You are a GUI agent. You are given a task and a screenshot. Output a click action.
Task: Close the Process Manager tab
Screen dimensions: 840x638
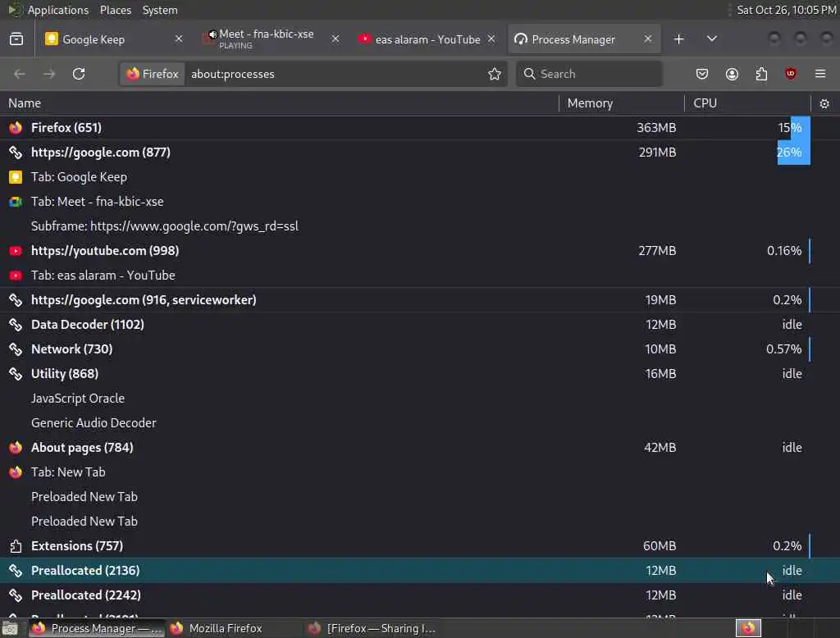coord(648,39)
